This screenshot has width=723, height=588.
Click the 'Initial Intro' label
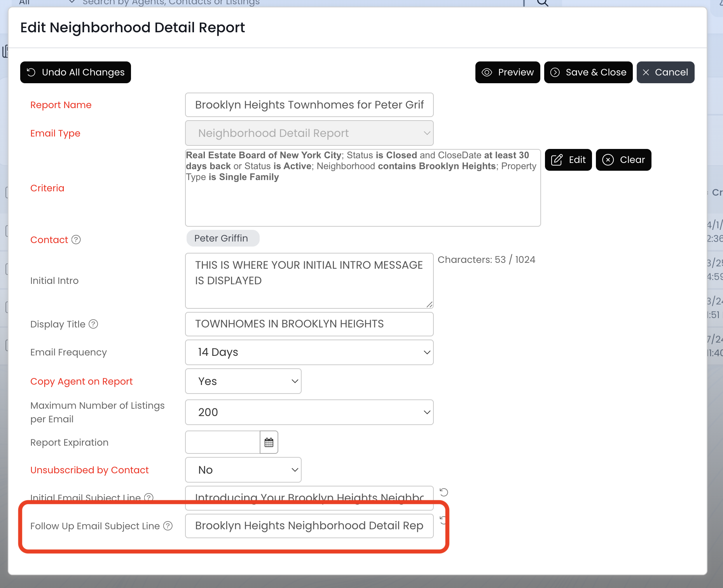(x=54, y=281)
